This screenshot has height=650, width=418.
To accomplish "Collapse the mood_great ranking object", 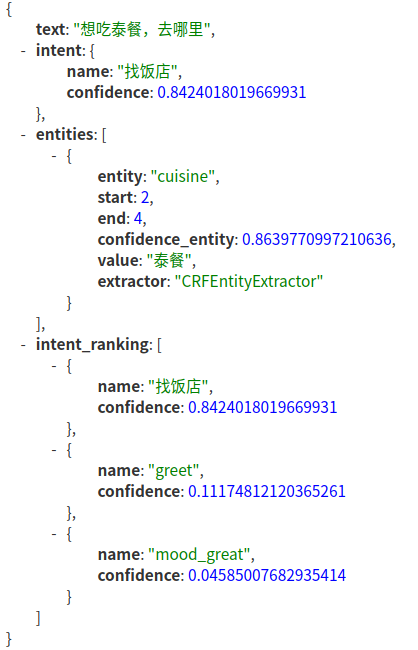I will tap(54, 534).
